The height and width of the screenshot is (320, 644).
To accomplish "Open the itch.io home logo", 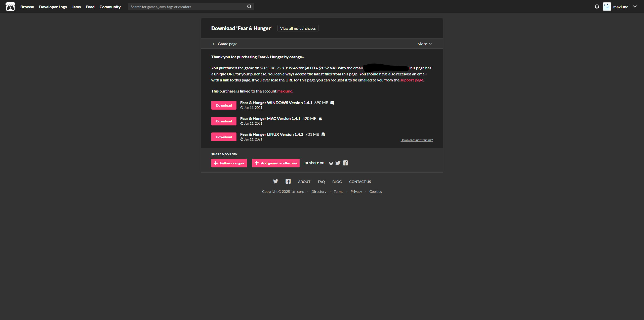I will [10, 7].
